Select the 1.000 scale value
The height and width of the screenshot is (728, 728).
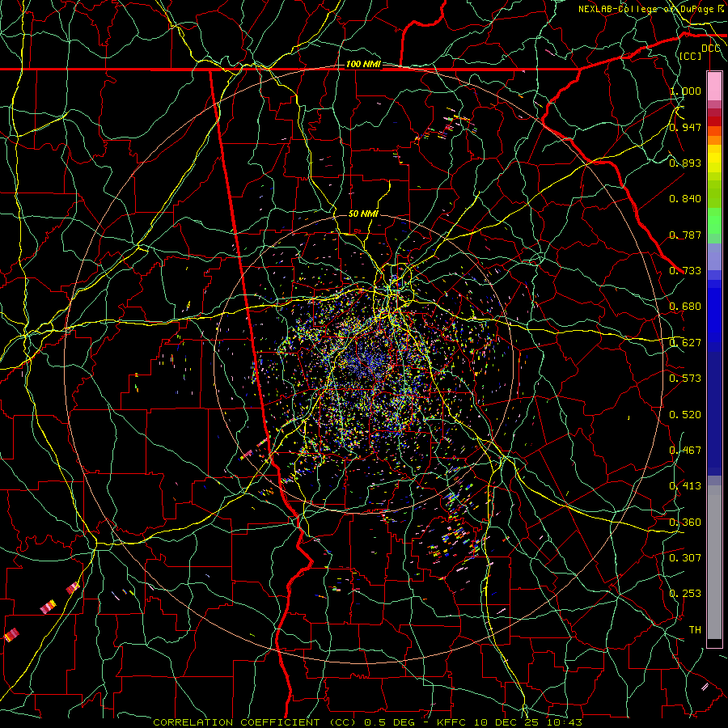685,91
